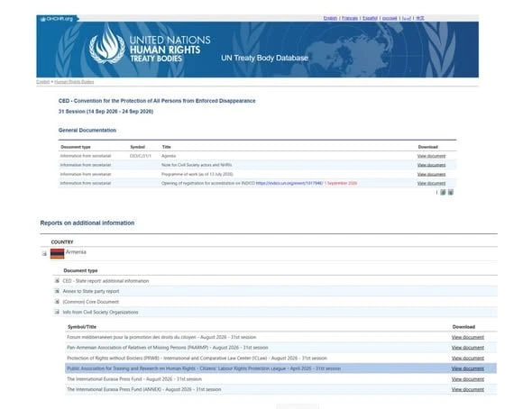Viewport: 532px width, 409px height.
Task: Switch language to Français
Action: 350,18
